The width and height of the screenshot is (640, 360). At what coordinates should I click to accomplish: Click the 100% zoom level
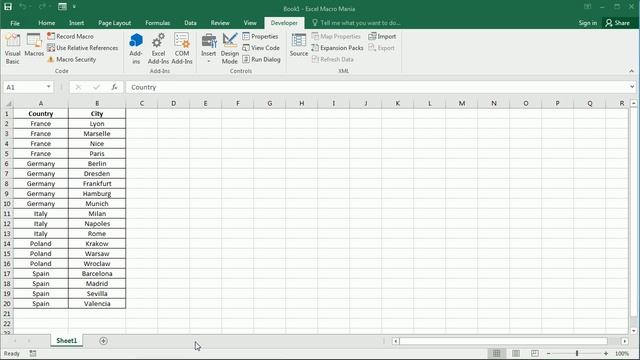point(622,353)
